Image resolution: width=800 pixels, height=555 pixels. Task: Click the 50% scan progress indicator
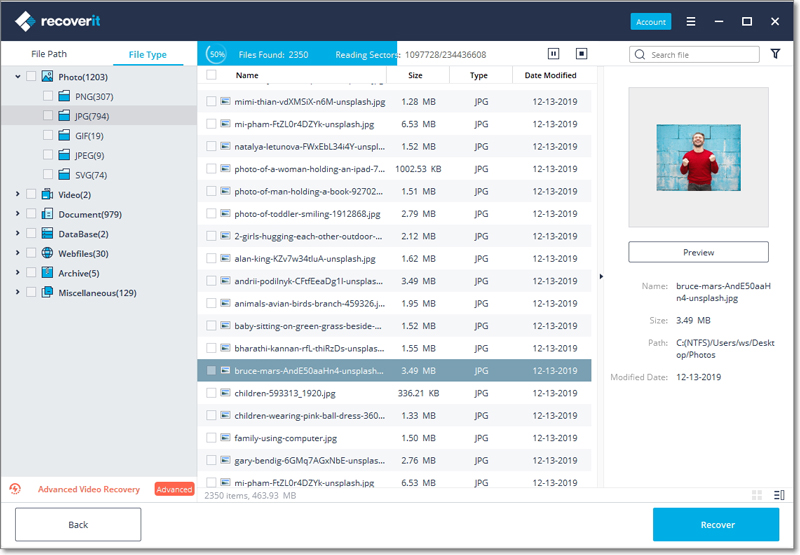pos(216,54)
